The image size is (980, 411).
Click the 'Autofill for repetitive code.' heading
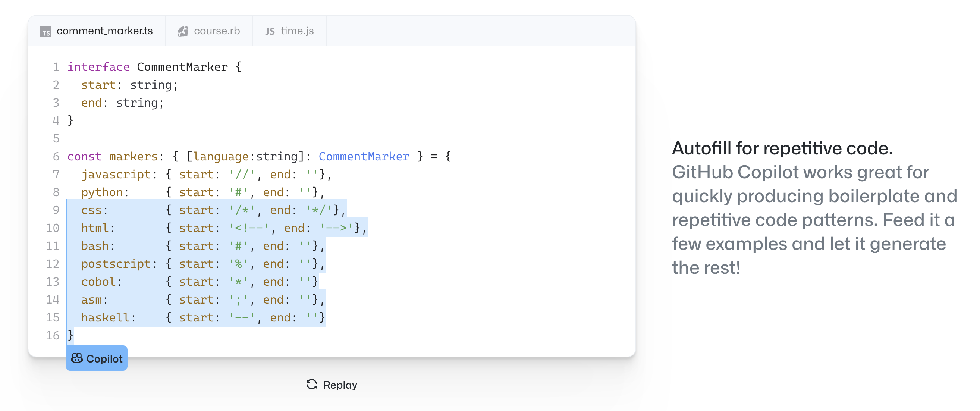coord(782,148)
